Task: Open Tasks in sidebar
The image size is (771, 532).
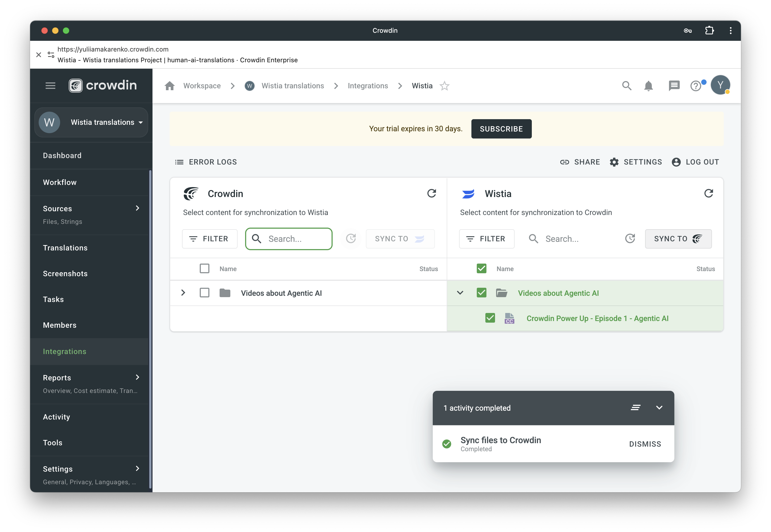Action: click(53, 299)
